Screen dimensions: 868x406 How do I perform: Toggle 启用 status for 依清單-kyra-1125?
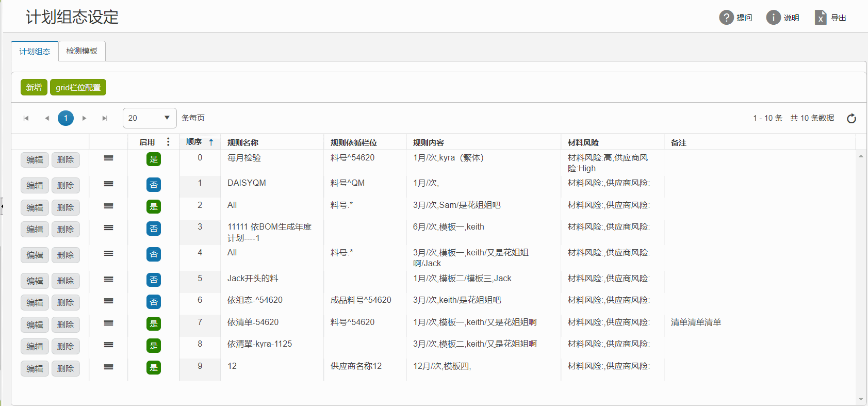pos(154,346)
